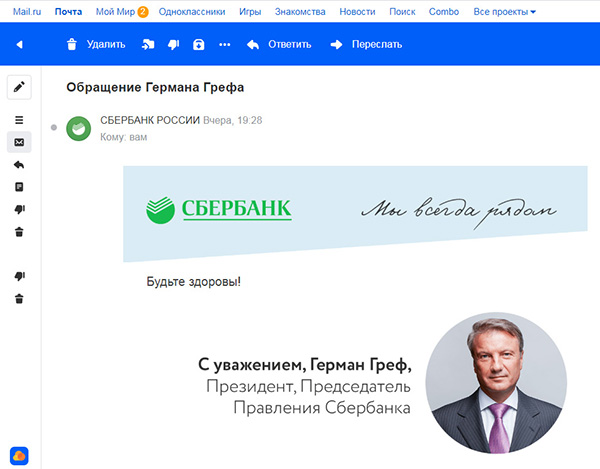Image resolution: width=600 pixels, height=469 pixels.
Task: Click the reply arrow icon in sidebar
Action: pyautogui.click(x=19, y=165)
